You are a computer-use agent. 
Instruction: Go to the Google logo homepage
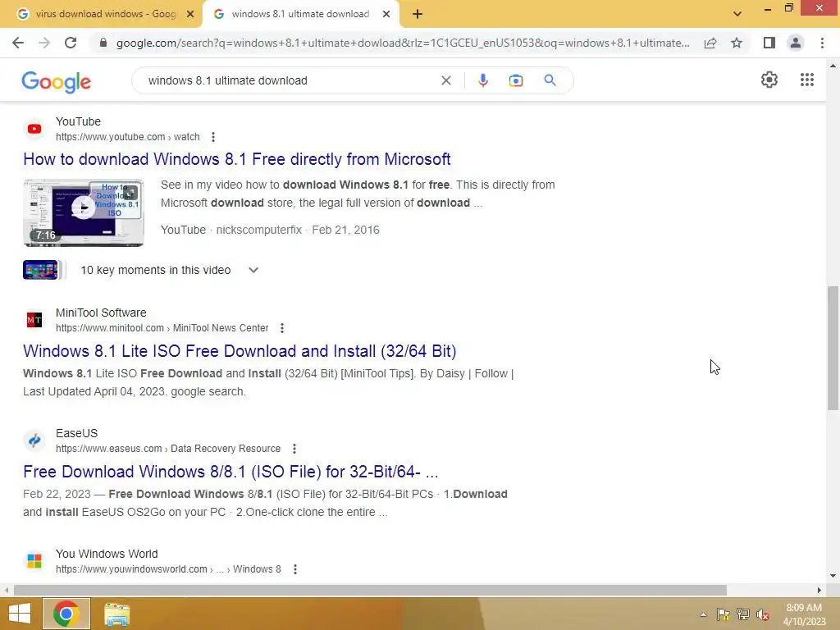[x=57, y=82]
